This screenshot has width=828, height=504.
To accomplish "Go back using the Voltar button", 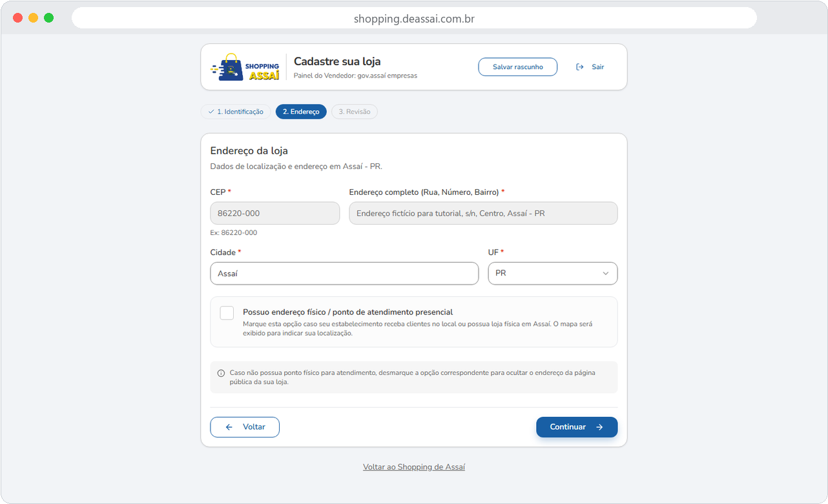I will point(245,427).
